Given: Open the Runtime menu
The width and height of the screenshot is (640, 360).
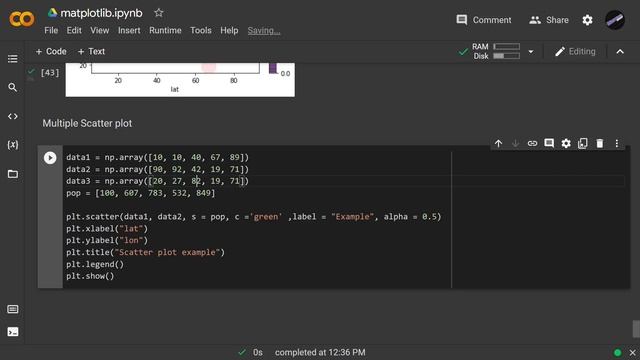Looking at the screenshot, I should pyautogui.click(x=165, y=30).
